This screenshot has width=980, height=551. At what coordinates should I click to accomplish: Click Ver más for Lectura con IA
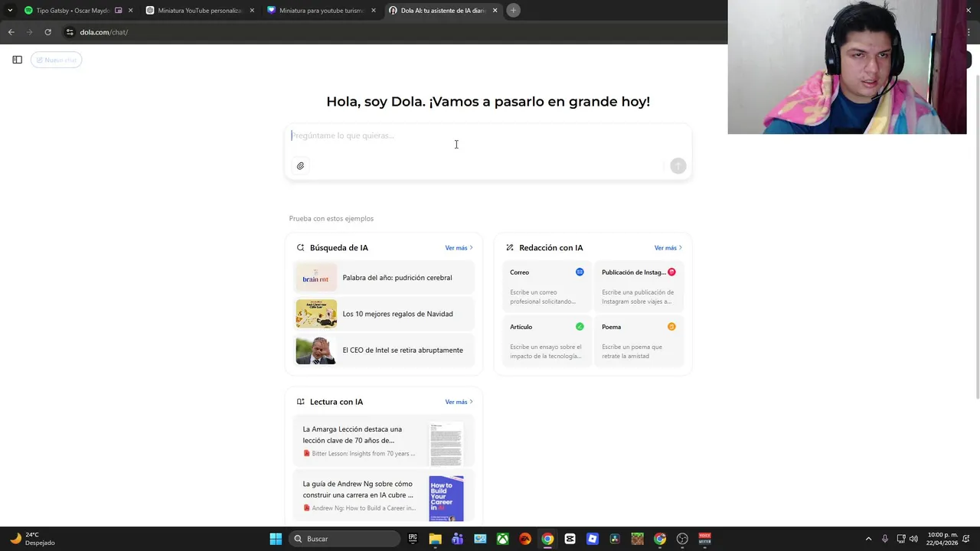pos(459,402)
